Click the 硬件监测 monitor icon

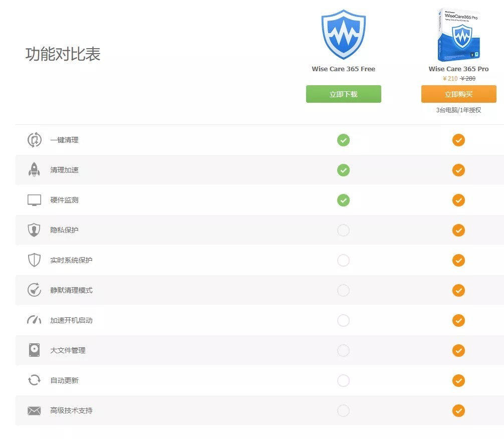point(34,200)
